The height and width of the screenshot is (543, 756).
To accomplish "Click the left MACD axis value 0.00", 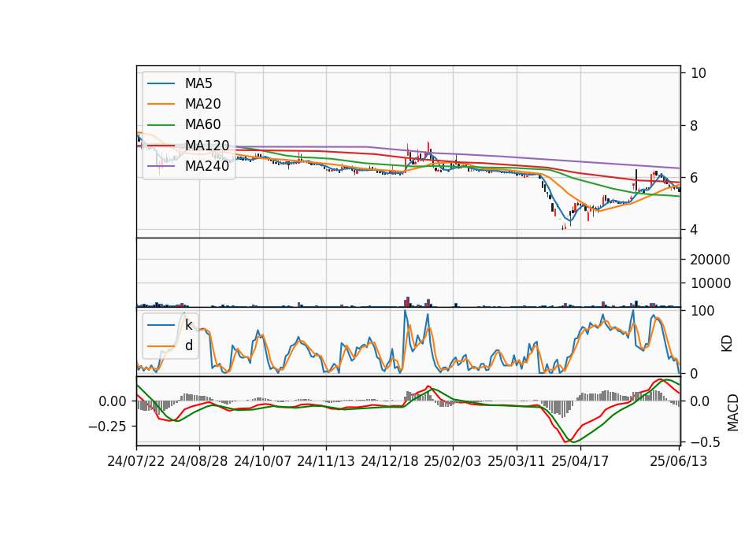I will click(113, 401).
